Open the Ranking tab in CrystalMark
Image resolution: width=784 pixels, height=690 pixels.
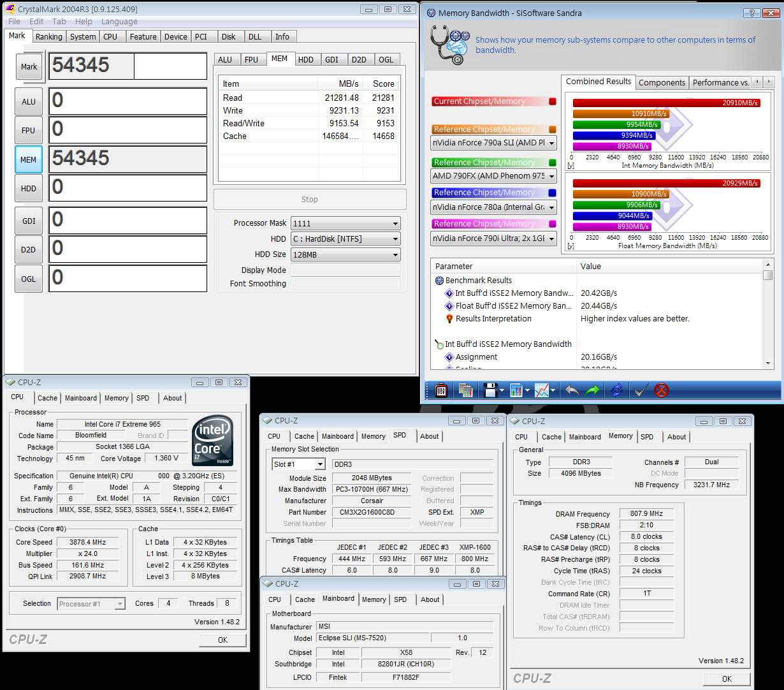click(x=49, y=37)
